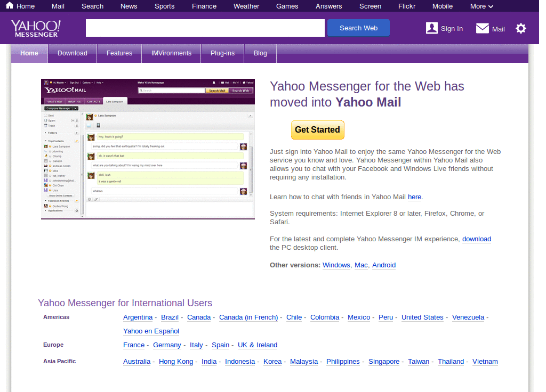Go to Search in top navigation
This screenshot has height=392, width=546.
coord(92,6)
